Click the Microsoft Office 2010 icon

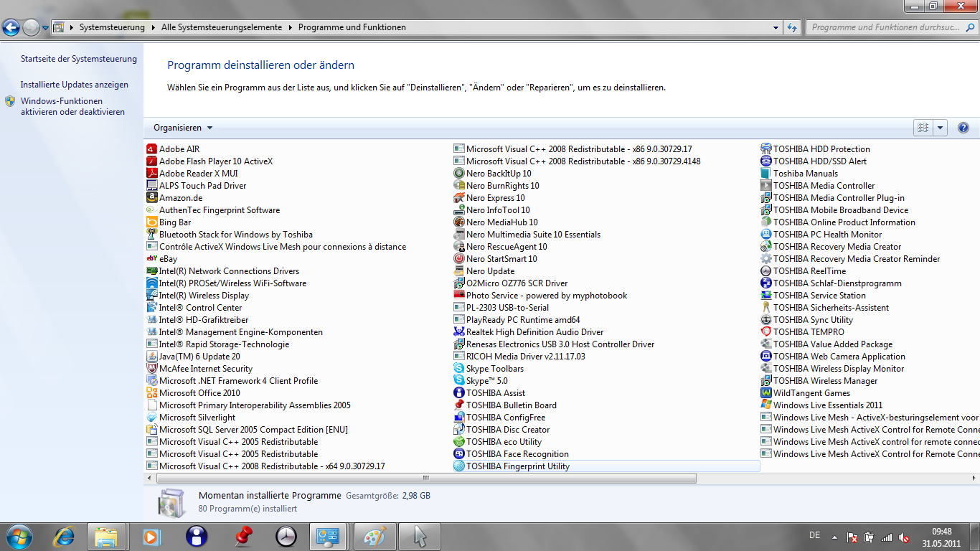pos(152,393)
